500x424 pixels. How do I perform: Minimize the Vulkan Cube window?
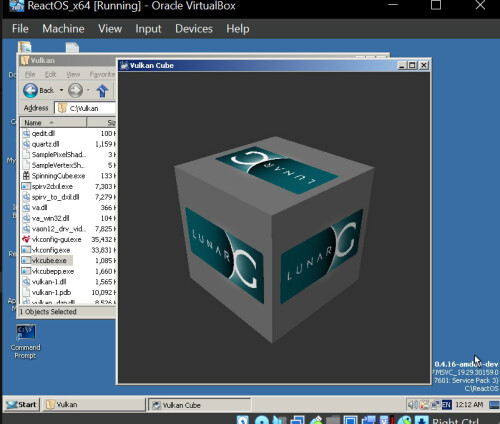coord(402,65)
